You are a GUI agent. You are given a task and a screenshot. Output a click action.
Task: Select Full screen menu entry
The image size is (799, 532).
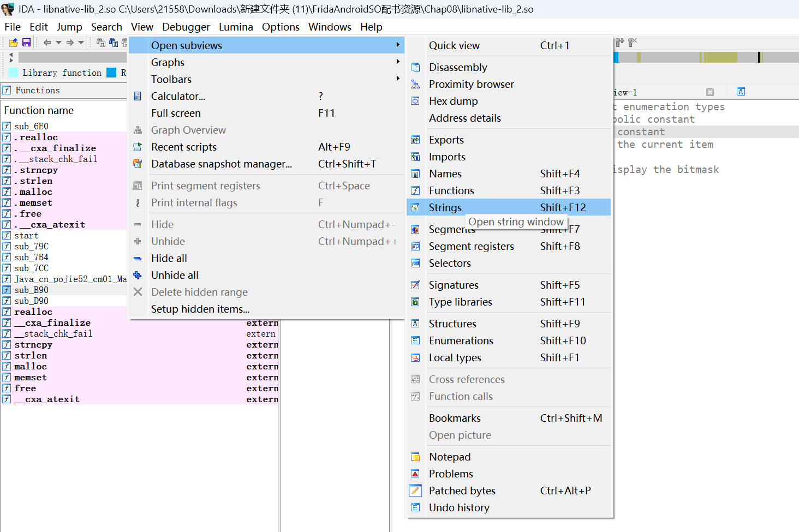point(267,113)
